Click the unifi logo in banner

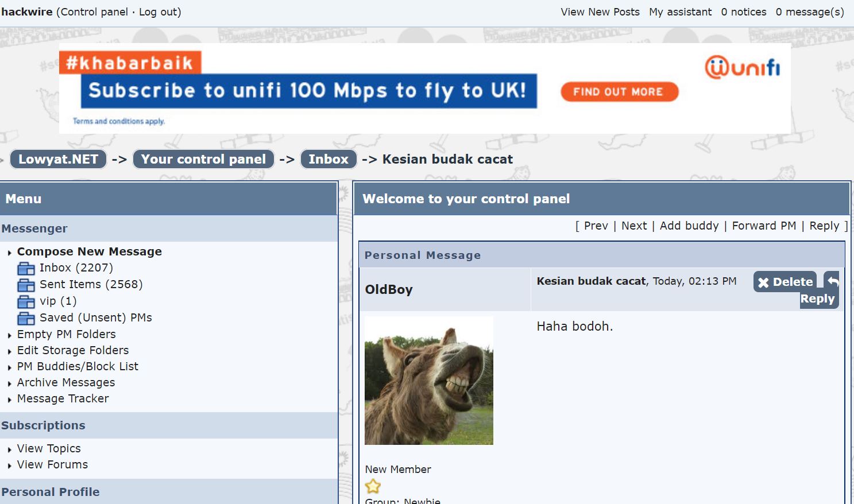click(742, 68)
